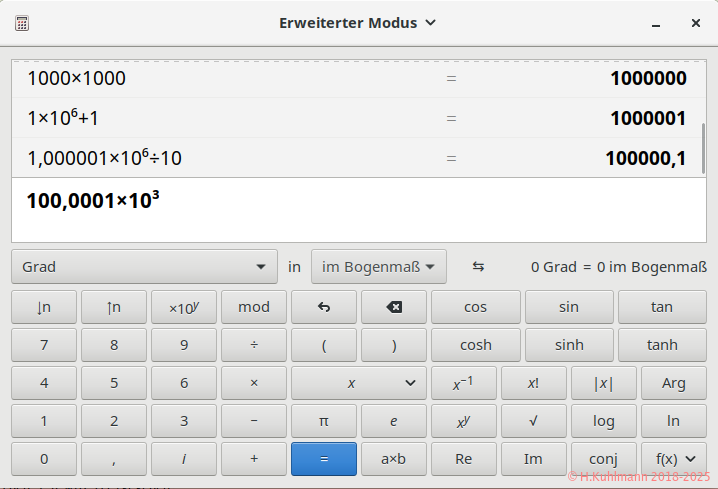Screen dimensions: 718x489
Task: Click the digit 6 button
Action: click(184, 383)
